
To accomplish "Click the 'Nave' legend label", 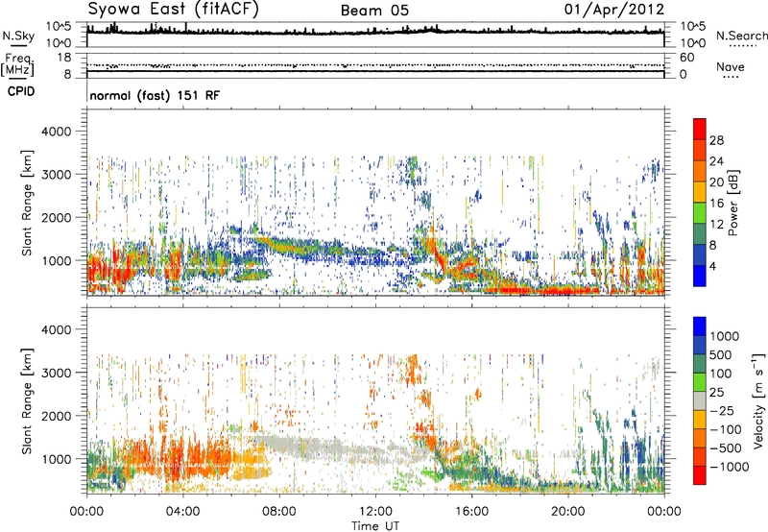I will [731, 66].
